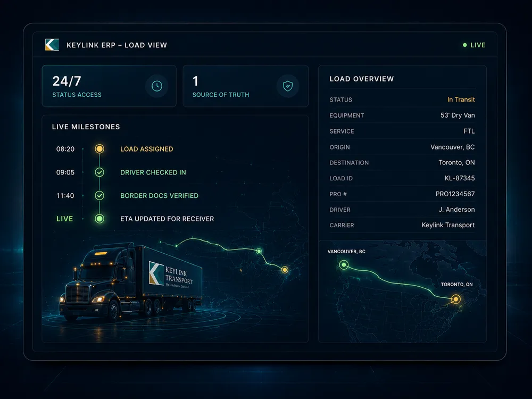Open the 1 Source of Truth card
The width and height of the screenshot is (532, 399).
click(246, 86)
